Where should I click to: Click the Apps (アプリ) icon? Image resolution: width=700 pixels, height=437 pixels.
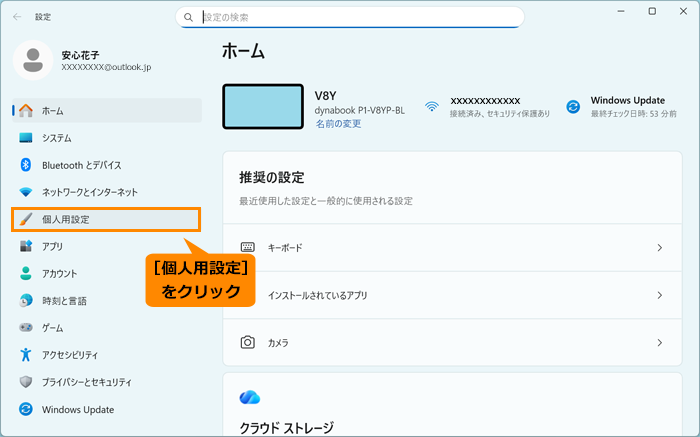point(26,246)
